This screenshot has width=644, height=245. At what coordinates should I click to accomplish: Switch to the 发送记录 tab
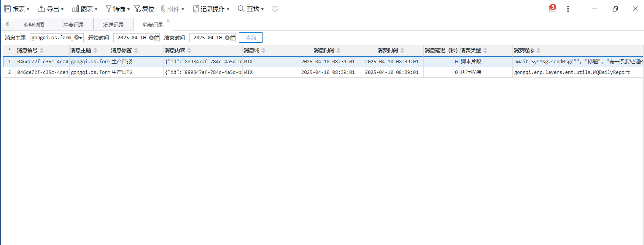(113, 25)
